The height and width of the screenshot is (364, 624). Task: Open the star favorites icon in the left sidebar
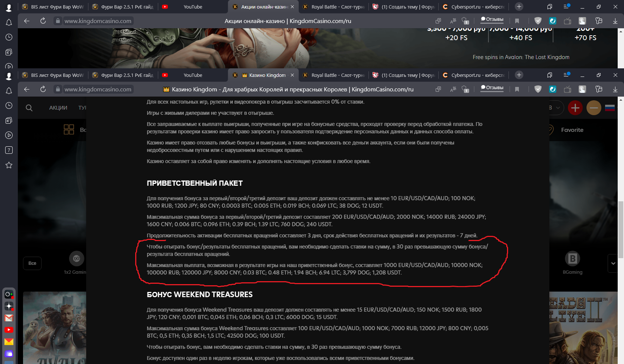[x=9, y=165]
